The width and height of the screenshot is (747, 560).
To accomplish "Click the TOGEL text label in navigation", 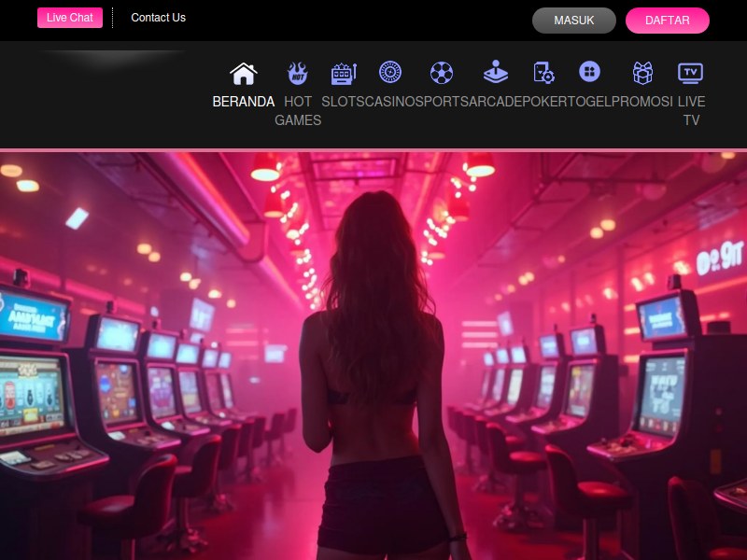I will (589, 102).
